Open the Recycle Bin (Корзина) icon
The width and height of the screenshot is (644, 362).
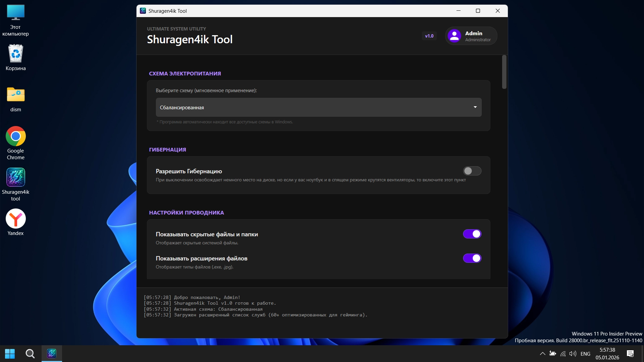point(15,54)
